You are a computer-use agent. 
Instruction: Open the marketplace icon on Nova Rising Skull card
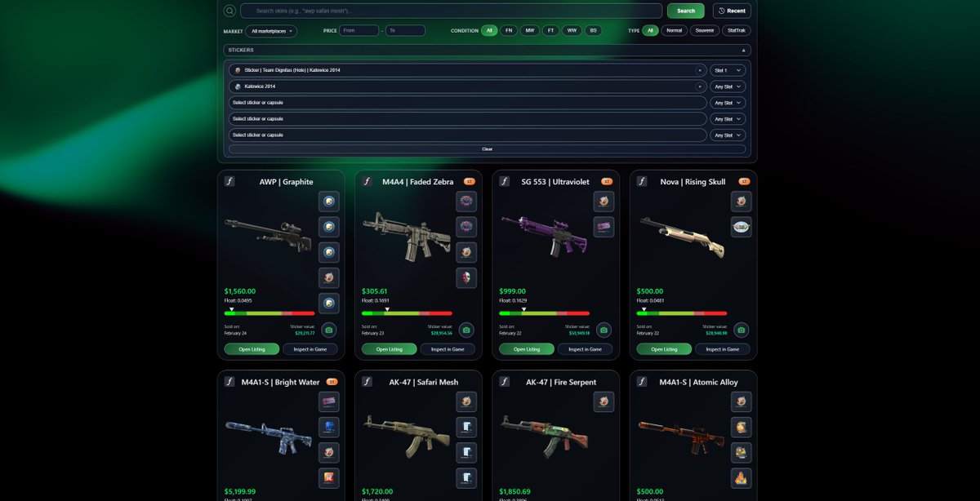pyautogui.click(x=642, y=182)
